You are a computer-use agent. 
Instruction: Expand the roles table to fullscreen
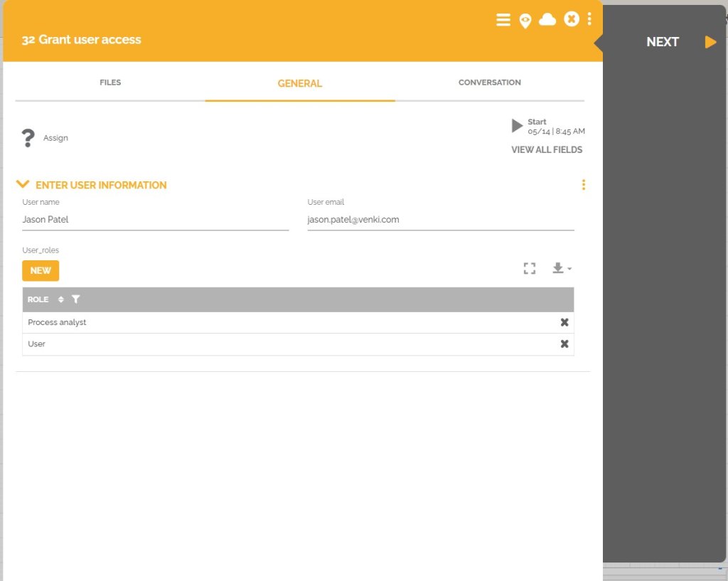(529, 268)
